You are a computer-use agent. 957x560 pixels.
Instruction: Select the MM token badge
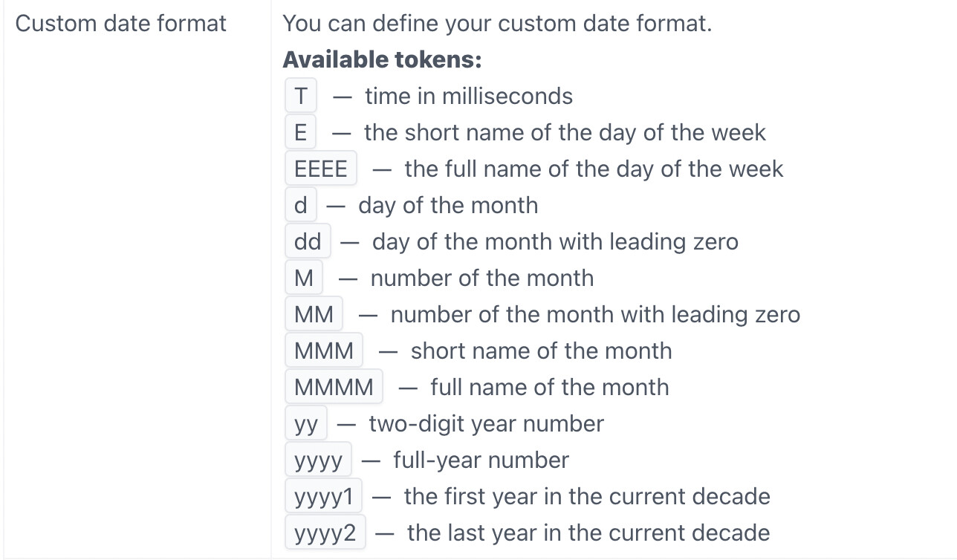pyautogui.click(x=314, y=315)
